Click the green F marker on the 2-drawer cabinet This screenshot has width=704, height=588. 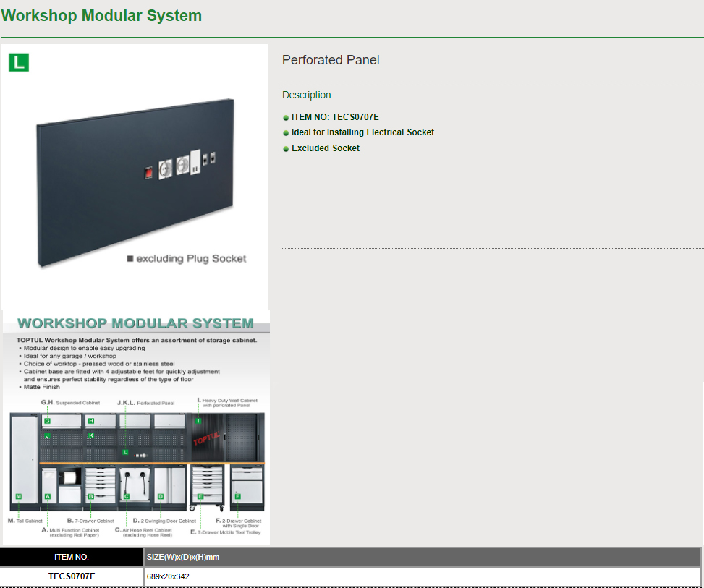click(237, 496)
